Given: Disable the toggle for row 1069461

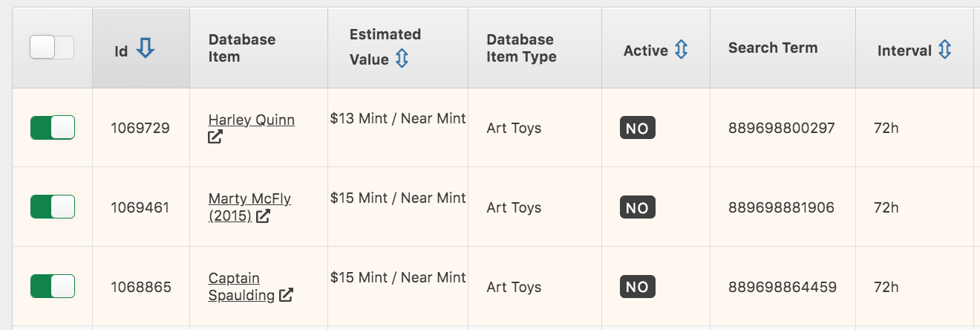Looking at the screenshot, I should point(53,207).
